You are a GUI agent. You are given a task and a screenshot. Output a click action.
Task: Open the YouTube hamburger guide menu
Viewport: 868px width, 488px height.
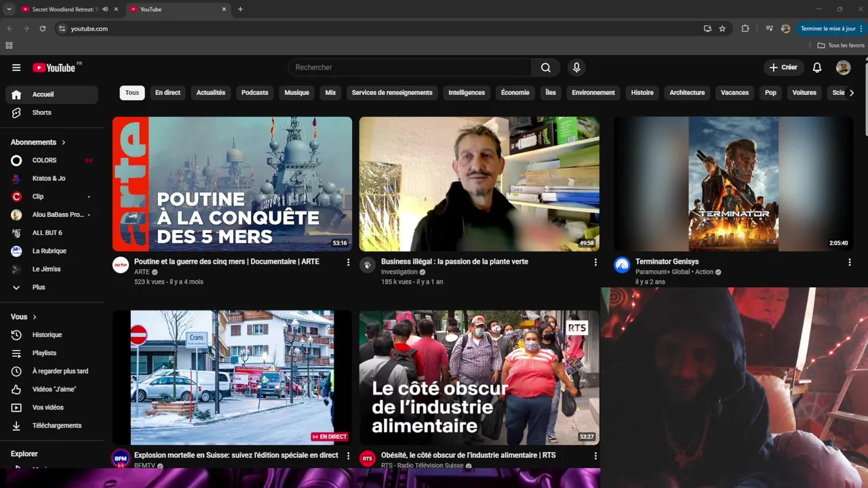16,68
